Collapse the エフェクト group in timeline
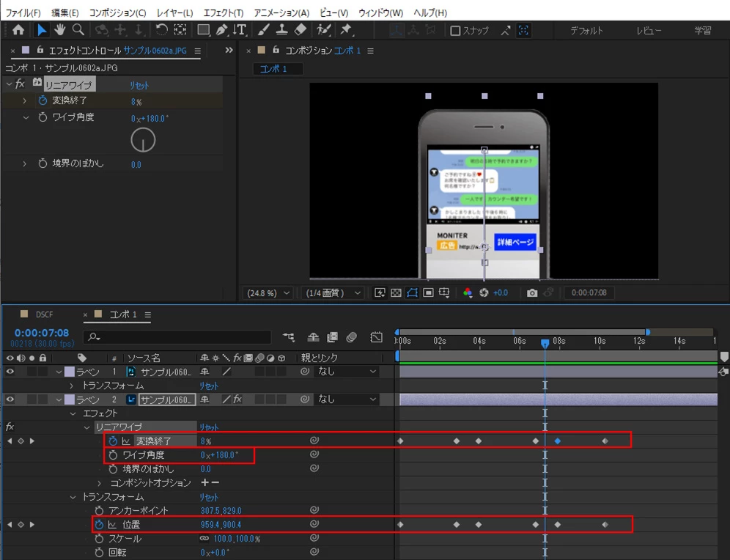 tap(73, 413)
